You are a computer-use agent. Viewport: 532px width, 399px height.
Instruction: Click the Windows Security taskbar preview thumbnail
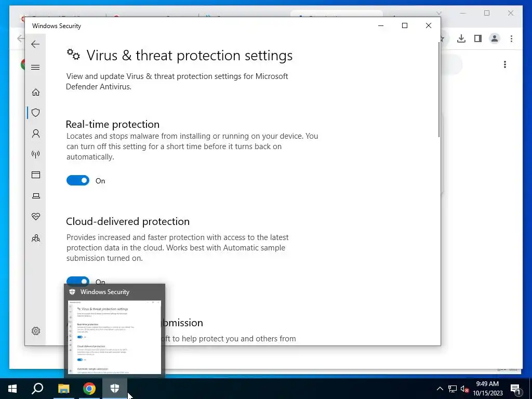[x=115, y=337]
